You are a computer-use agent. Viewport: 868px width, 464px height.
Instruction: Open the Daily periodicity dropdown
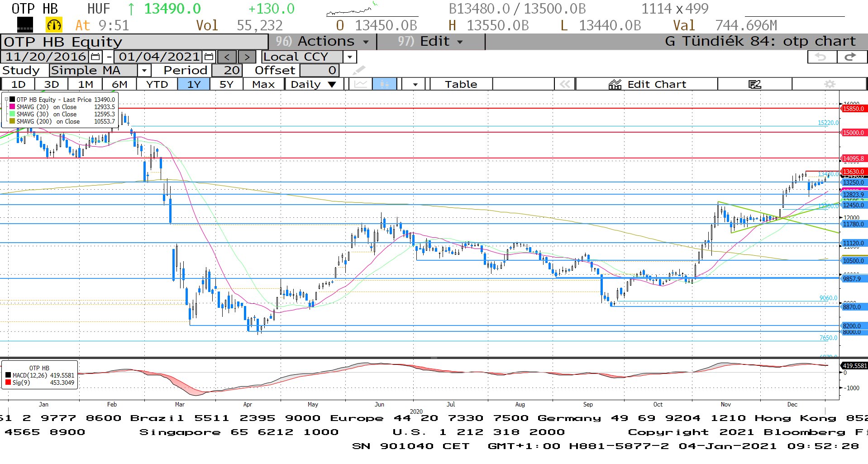pos(314,84)
